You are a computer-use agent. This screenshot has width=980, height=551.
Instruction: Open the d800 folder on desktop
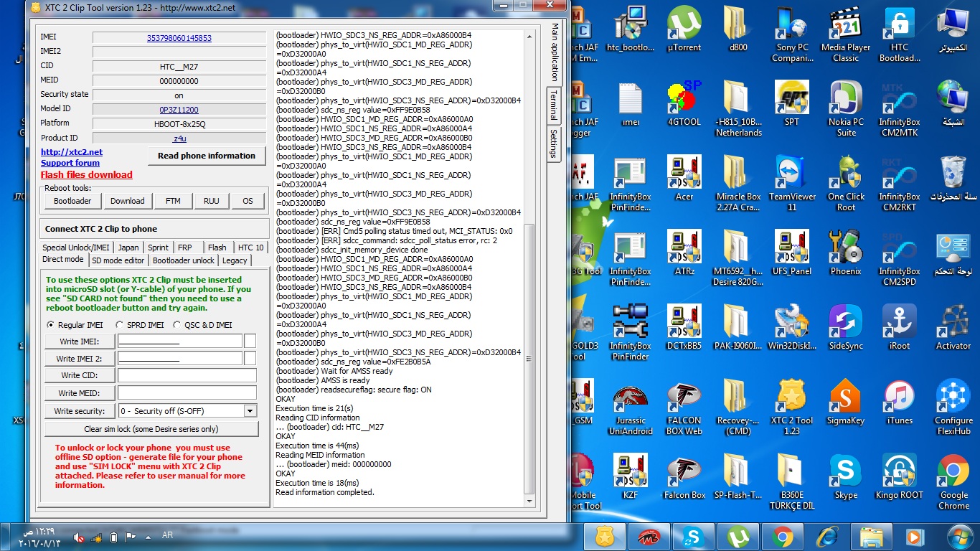coord(738,29)
